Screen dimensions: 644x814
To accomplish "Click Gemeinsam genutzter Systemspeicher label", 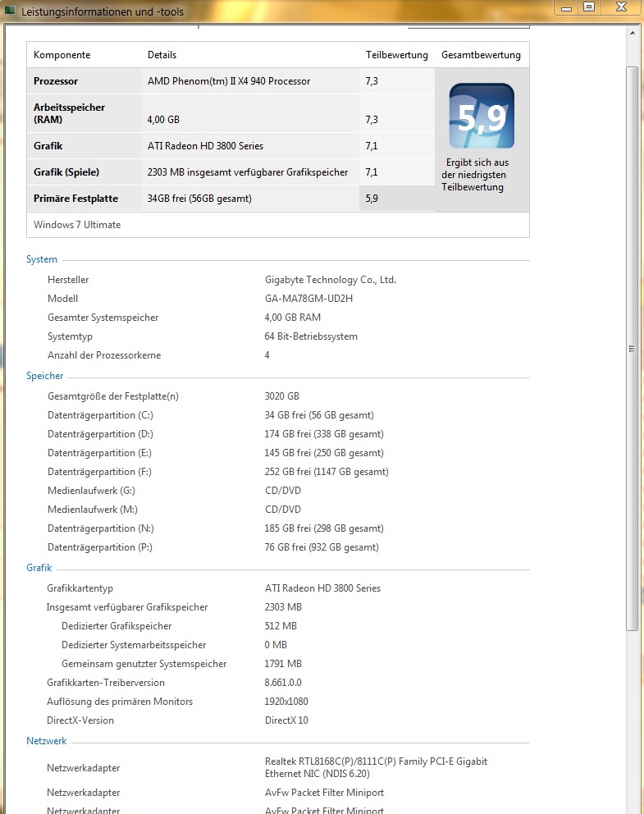I will click(x=144, y=664).
